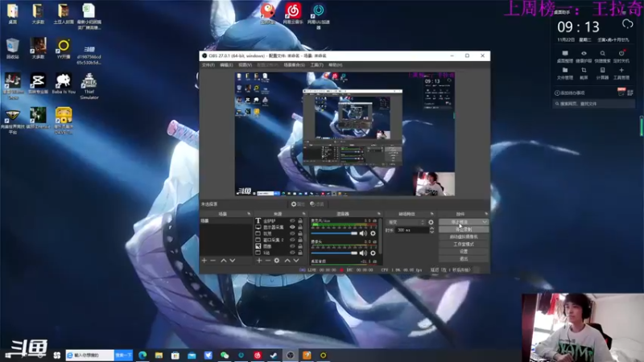Image resolution: width=644 pixels, height=362 pixels.
Task: Click the 时长 duration value field
Action: click(412, 230)
